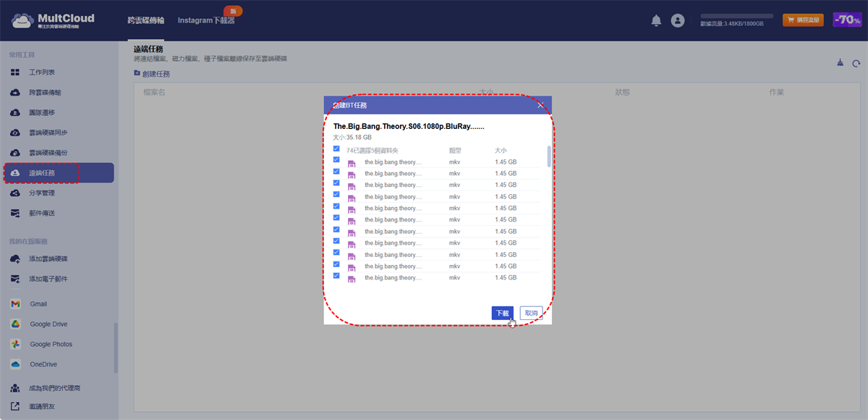
Task: Open the user account avatar
Action: point(678,21)
